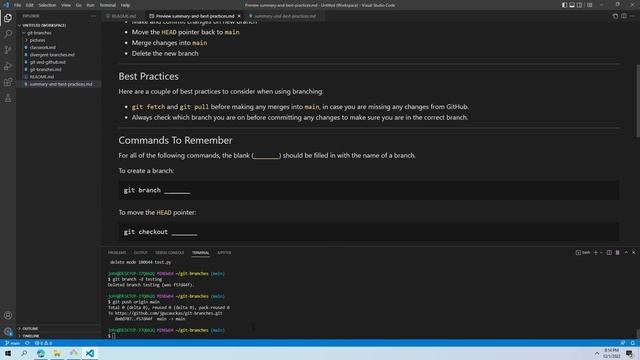Open the Extensions view

(8, 82)
